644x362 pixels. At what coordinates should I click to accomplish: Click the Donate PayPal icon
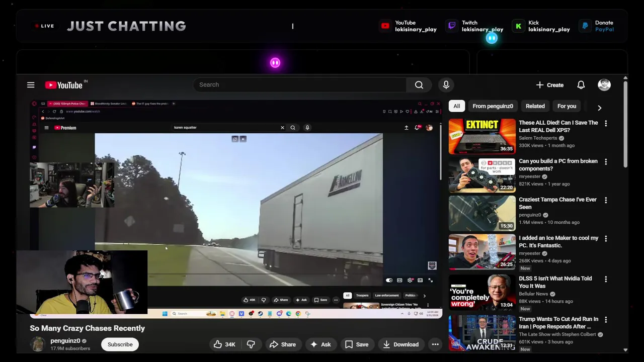click(585, 26)
